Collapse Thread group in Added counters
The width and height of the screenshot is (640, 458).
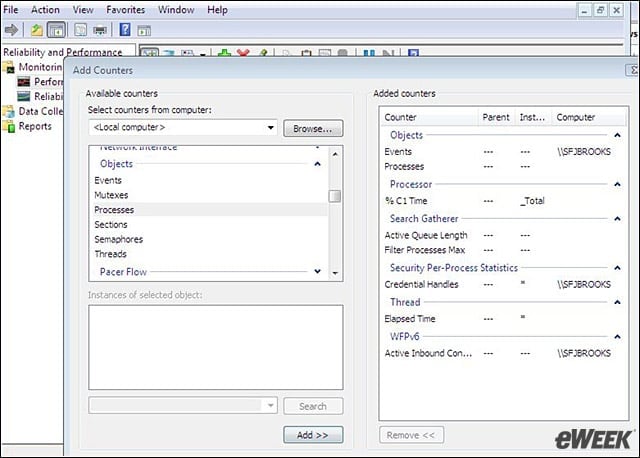[618, 302]
